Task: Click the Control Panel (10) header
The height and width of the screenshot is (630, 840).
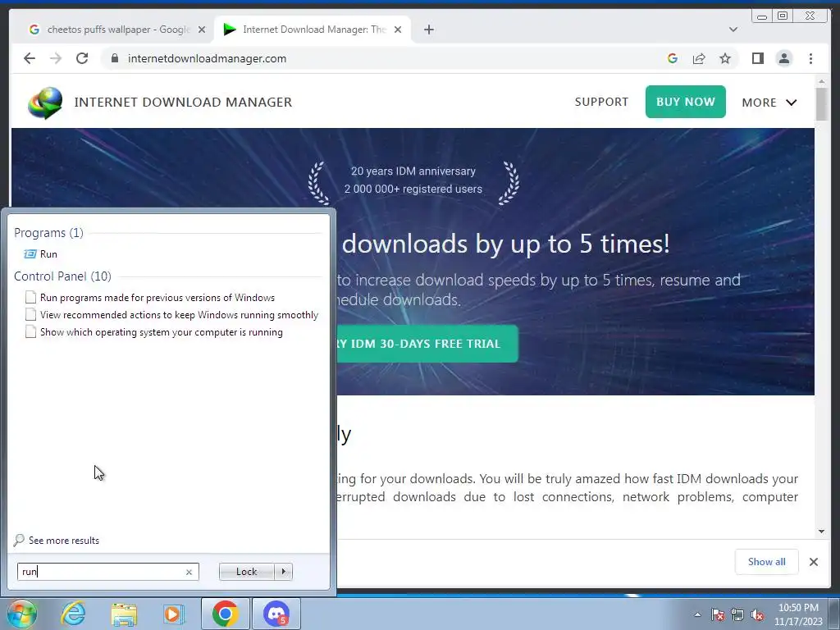Action: tap(62, 276)
